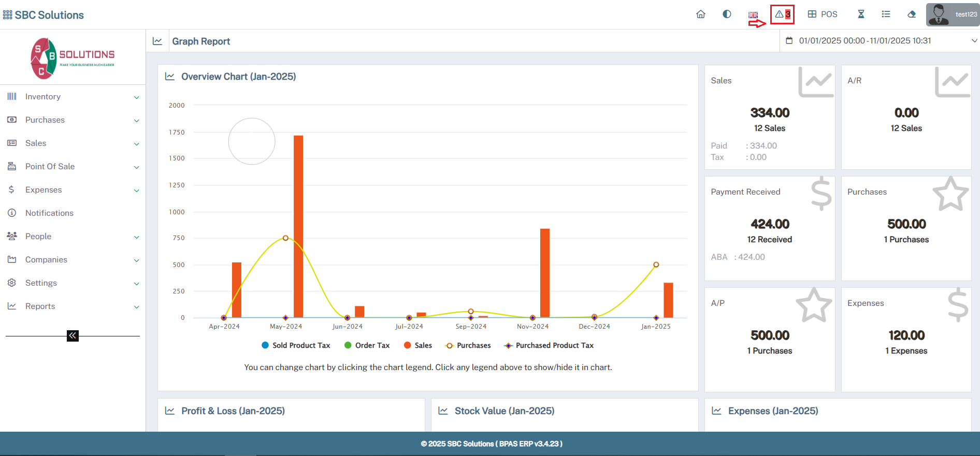The width and height of the screenshot is (980, 456).
Task: Expand the Reports sidebar menu
Action: [73, 306]
